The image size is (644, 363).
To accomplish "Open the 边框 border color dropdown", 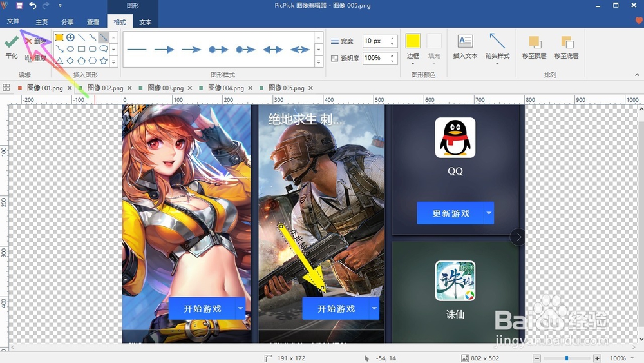I will 413,64.
